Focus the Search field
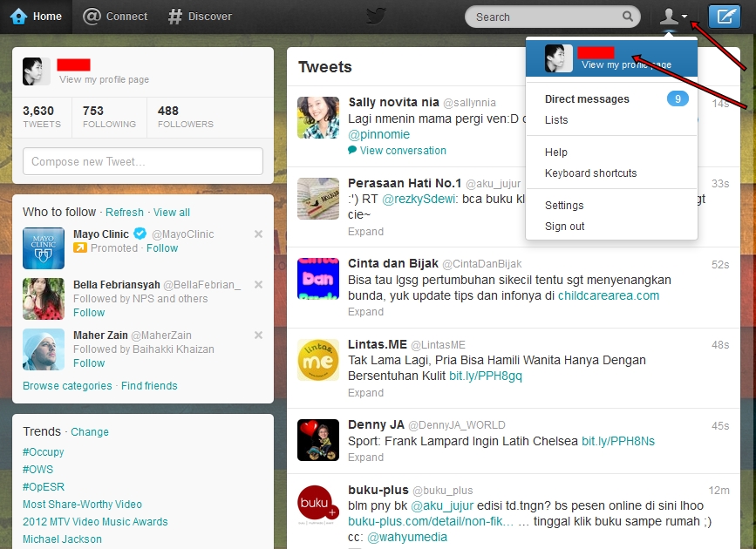756x549 pixels. pyautogui.click(x=553, y=17)
